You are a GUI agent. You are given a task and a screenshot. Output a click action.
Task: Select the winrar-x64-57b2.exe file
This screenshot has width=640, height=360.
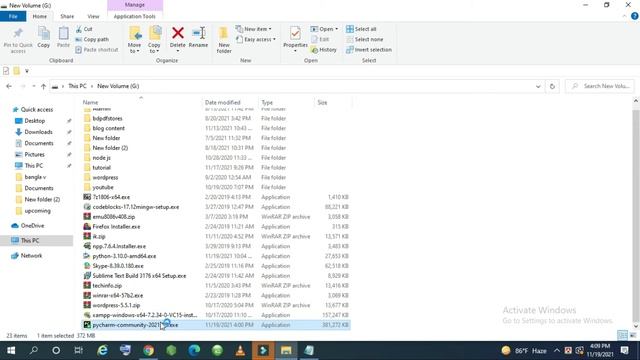pos(118,295)
